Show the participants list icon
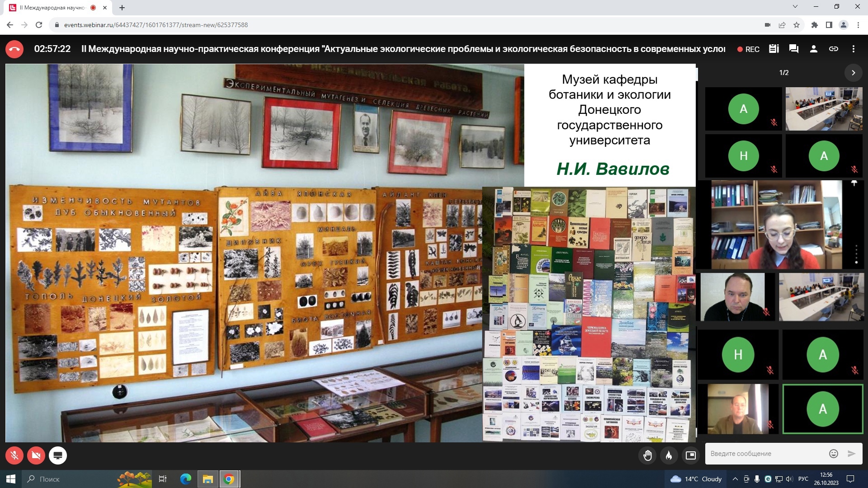The width and height of the screenshot is (868, 488). tap(814, 49)
